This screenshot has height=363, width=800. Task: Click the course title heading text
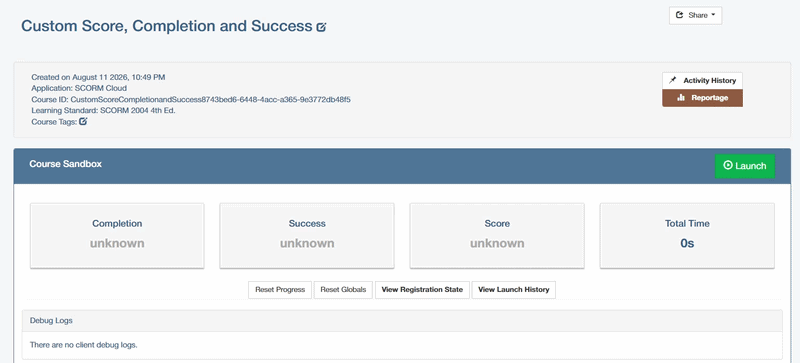(166, 27)
